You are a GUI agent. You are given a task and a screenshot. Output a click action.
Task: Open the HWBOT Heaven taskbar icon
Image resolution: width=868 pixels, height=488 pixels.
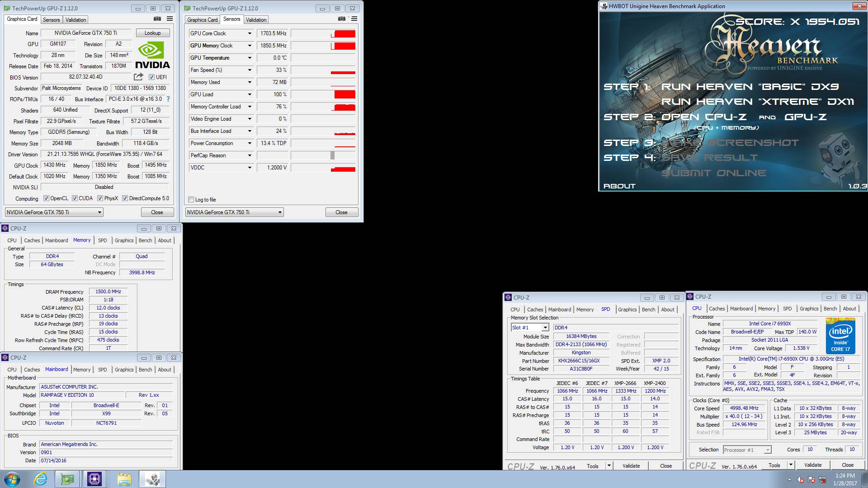click(152, 479)
